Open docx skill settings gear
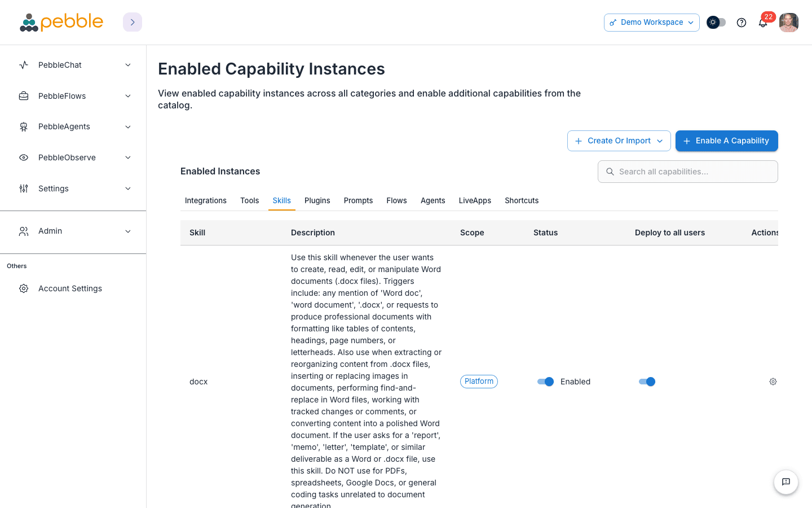Screen dimensions: 812x508 pyautogui.click(x=773, y=382)
